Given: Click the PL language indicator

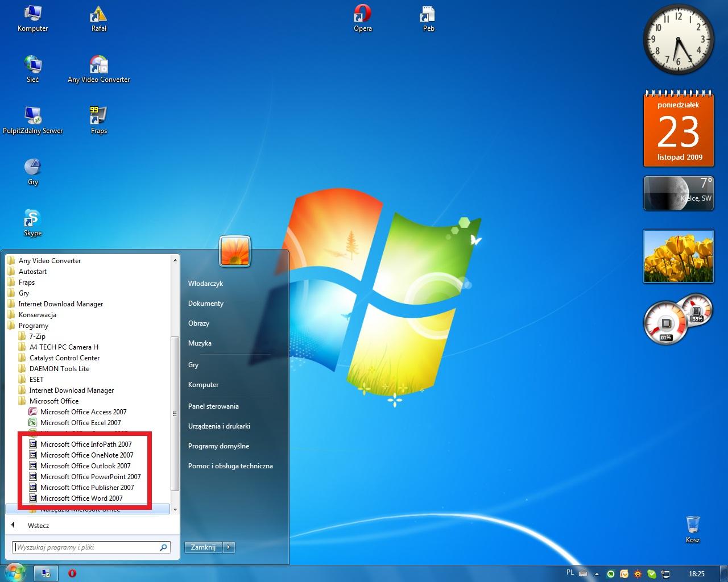Looking at the screenshot, I should 570,573.
